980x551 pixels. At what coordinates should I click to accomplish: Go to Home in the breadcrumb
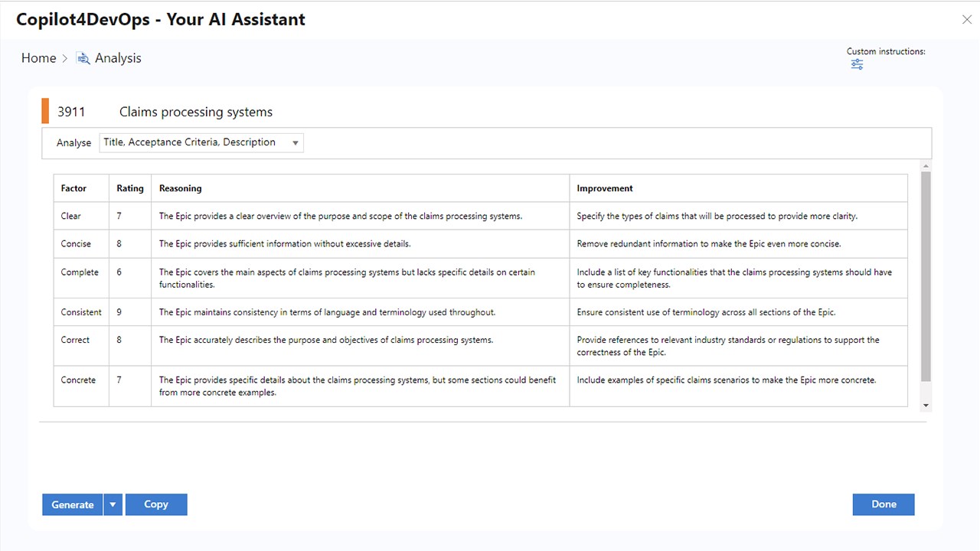39,58
